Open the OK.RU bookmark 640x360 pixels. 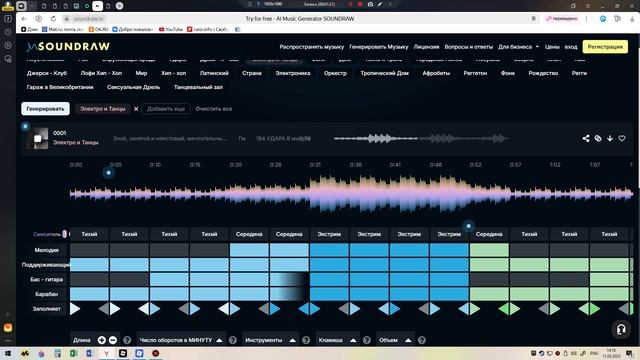point(98,29)
